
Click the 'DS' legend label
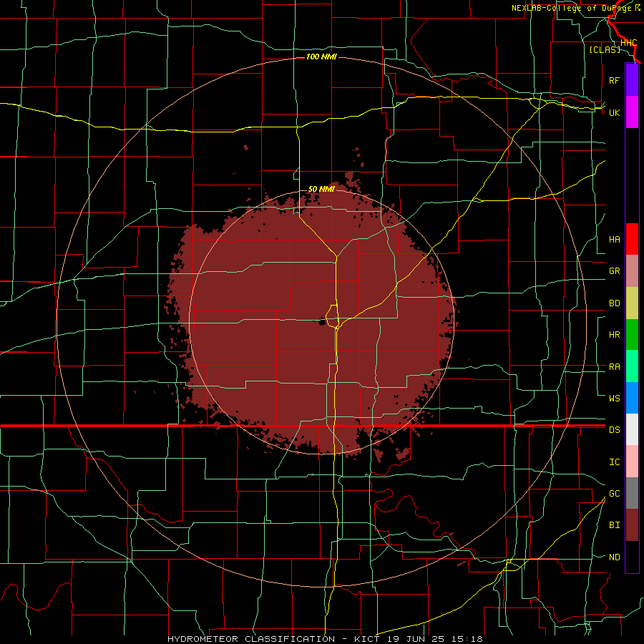coord(614,429)
